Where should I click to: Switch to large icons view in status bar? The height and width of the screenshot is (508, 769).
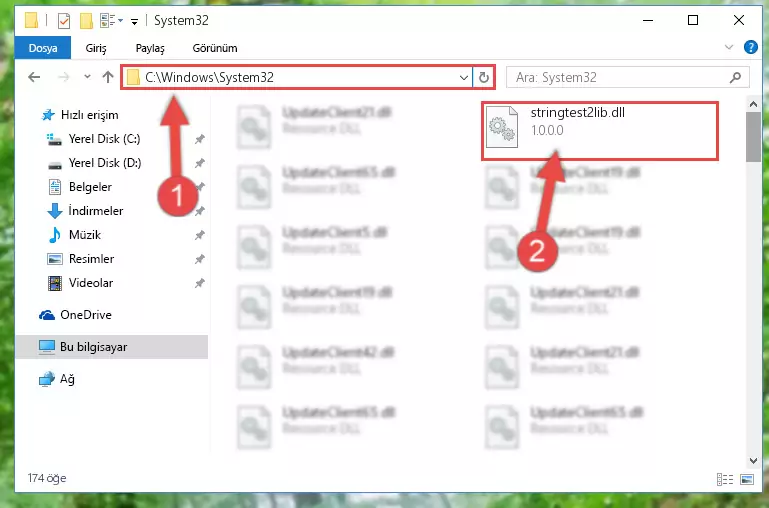[746, 479]
